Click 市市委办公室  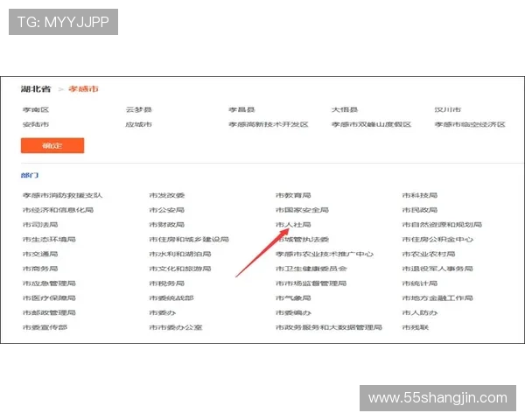click(x=176, y=327)
